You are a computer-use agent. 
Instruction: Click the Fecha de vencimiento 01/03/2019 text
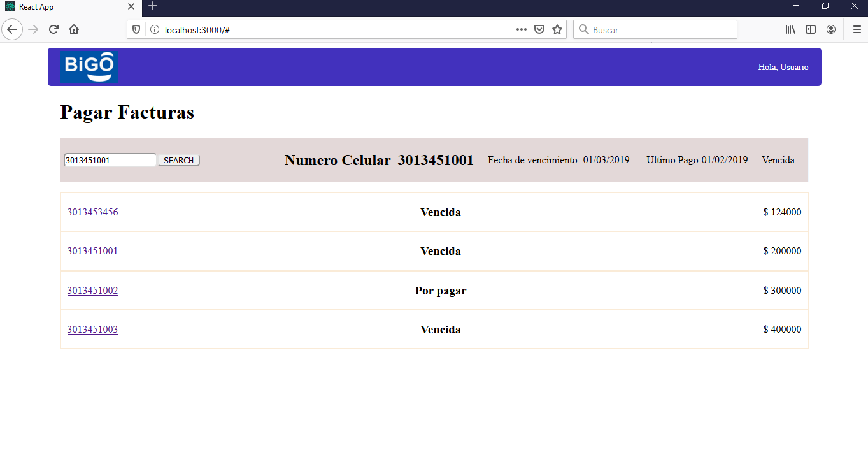tap(559, 160)
